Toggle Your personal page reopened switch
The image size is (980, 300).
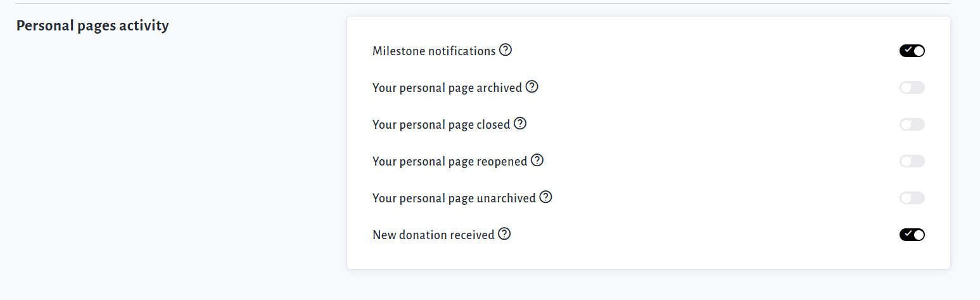click(912, 161)
